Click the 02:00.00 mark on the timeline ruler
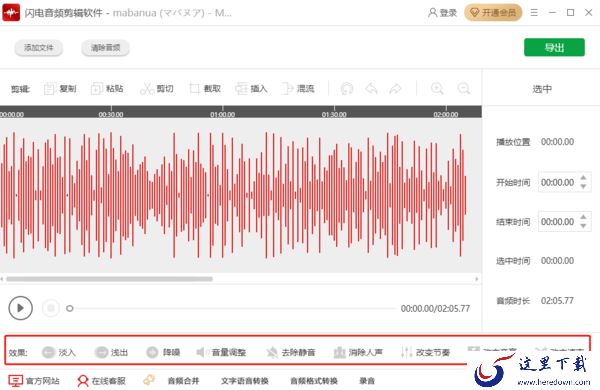600x390 pixels. point(446,114)
